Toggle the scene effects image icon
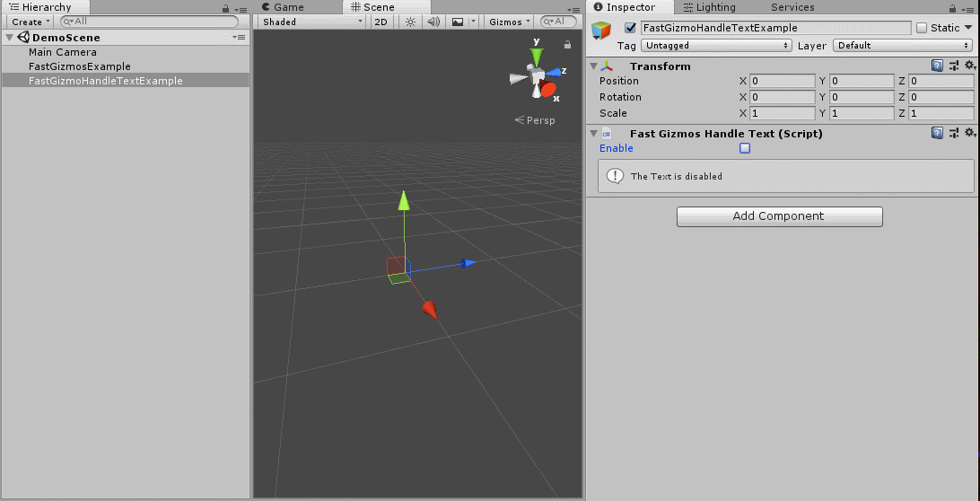 point(458,22)
